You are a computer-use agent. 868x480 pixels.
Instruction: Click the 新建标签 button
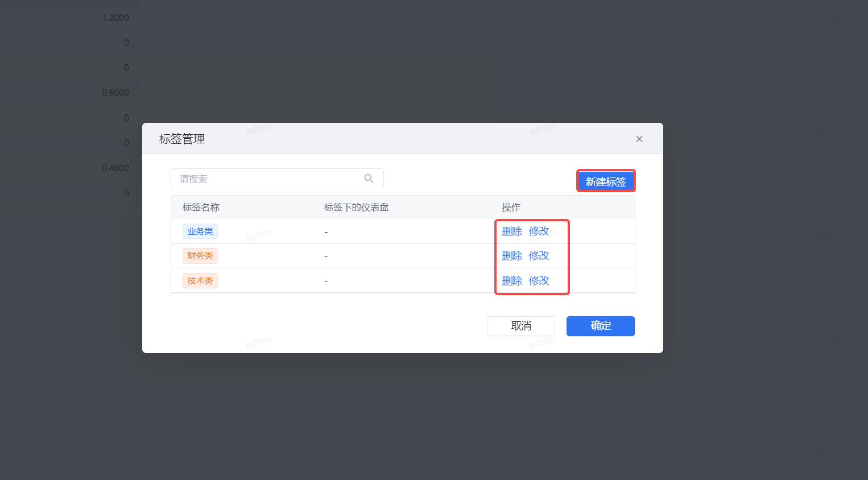click(x=606, y=181)
